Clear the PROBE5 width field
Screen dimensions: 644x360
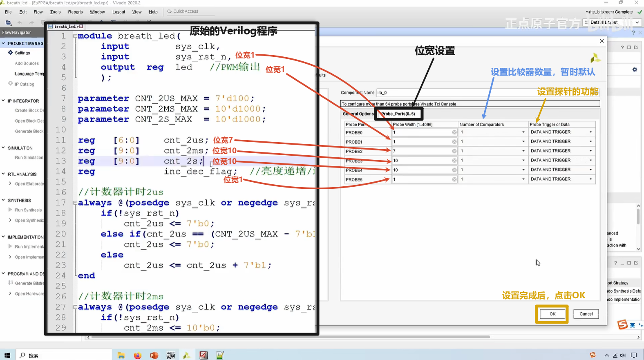pos(454,179)
